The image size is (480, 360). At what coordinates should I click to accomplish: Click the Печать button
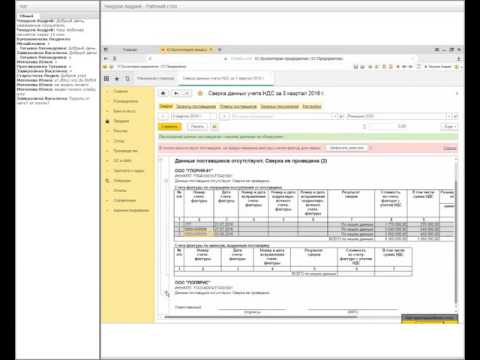tap(197, 126)
